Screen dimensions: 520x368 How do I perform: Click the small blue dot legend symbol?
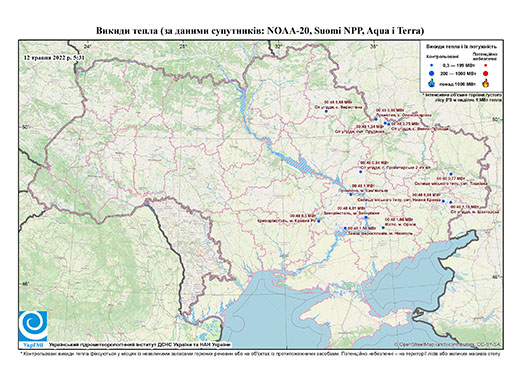click(432, 66)
